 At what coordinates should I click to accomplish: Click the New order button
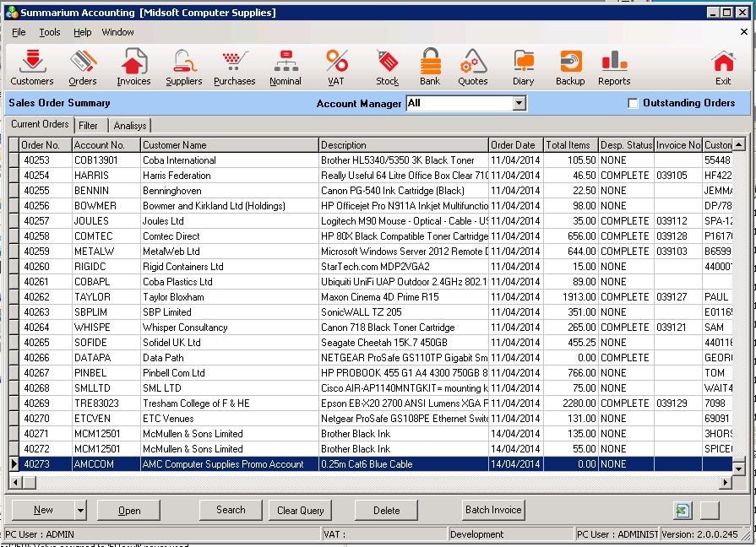coord(43,511)
